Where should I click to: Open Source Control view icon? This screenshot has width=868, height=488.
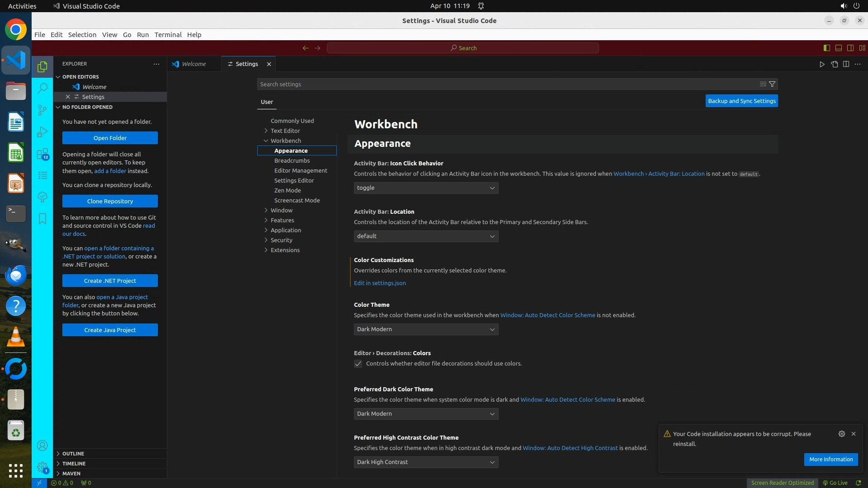pyautogui.click(x=42, y=110)
